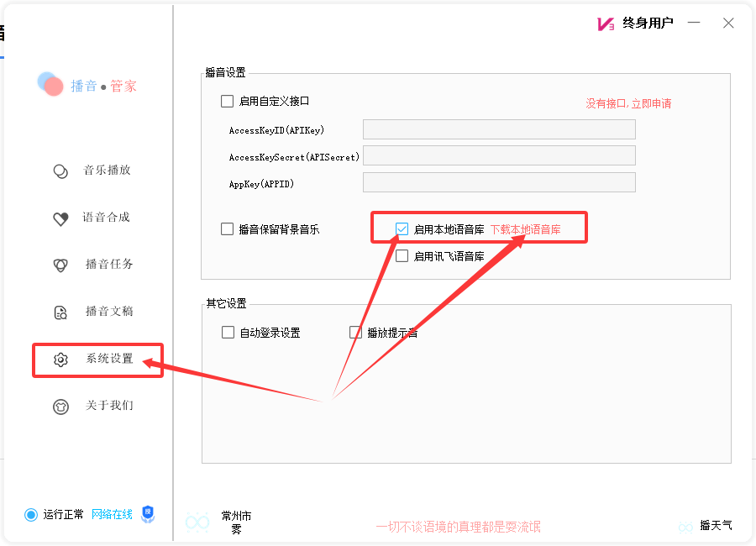Screen dimensions: 756x546
Task: Open 语音合成 voice synthesis panel icon
Action: point(60,218)
